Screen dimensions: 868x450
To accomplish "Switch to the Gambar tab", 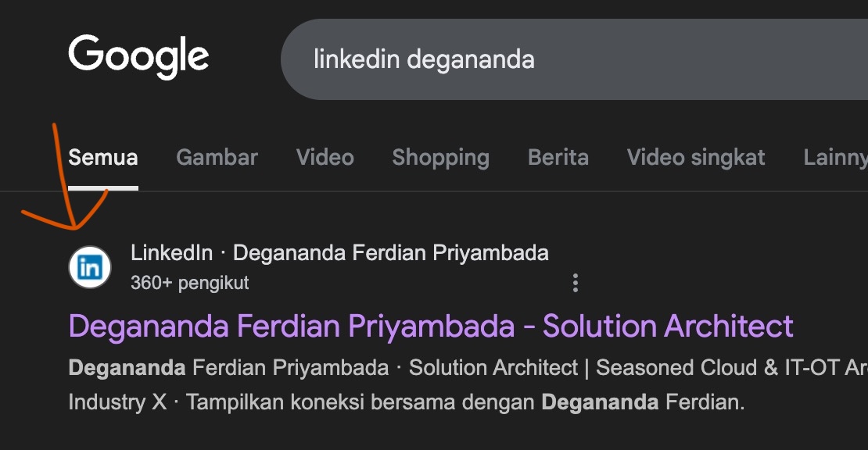I will [217, 158].
